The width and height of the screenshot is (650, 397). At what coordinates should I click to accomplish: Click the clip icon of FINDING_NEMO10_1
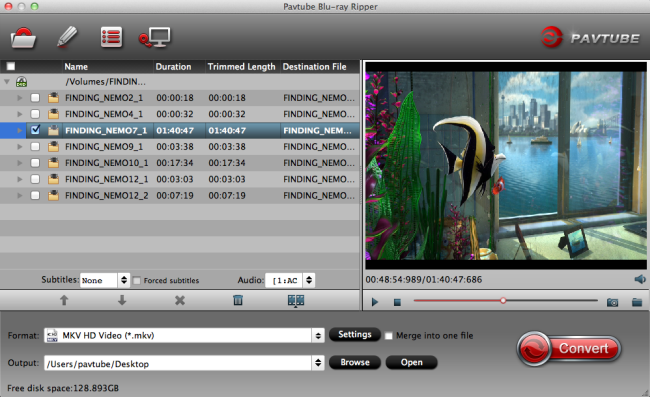[53, 163]
